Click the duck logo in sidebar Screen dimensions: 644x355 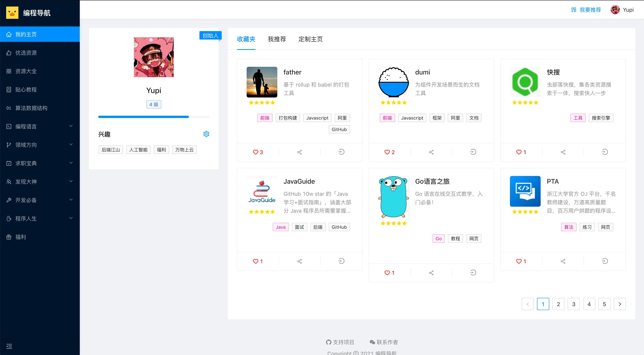coord(12,13)
